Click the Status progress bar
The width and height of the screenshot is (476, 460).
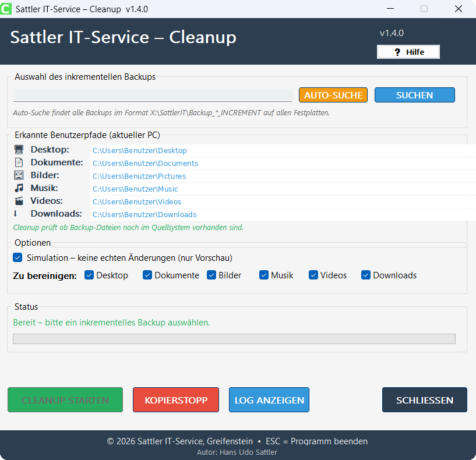pos(233,338)
